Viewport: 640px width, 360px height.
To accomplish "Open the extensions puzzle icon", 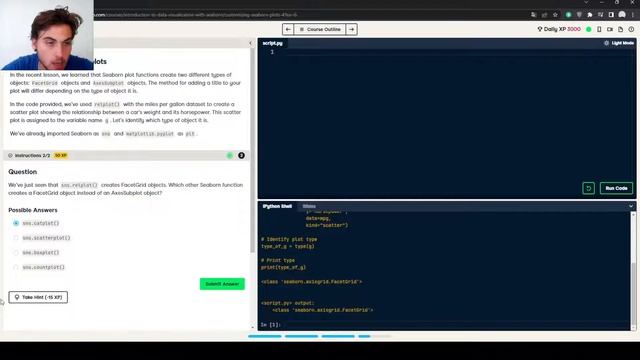I will [x=590, y=15].
